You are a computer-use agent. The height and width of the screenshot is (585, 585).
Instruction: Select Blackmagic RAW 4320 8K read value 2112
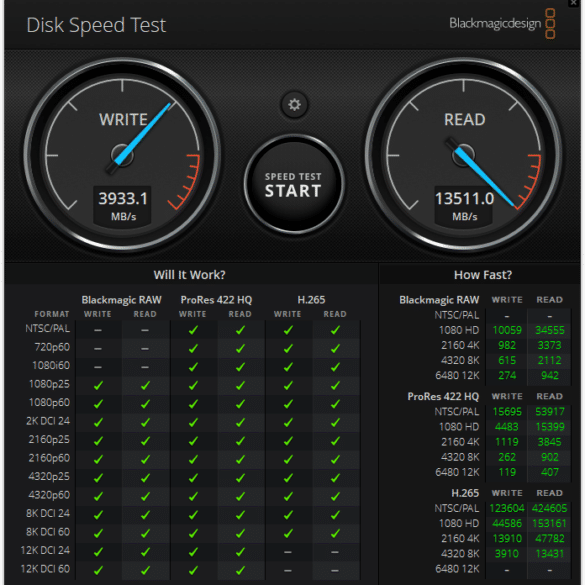(550, 360)
